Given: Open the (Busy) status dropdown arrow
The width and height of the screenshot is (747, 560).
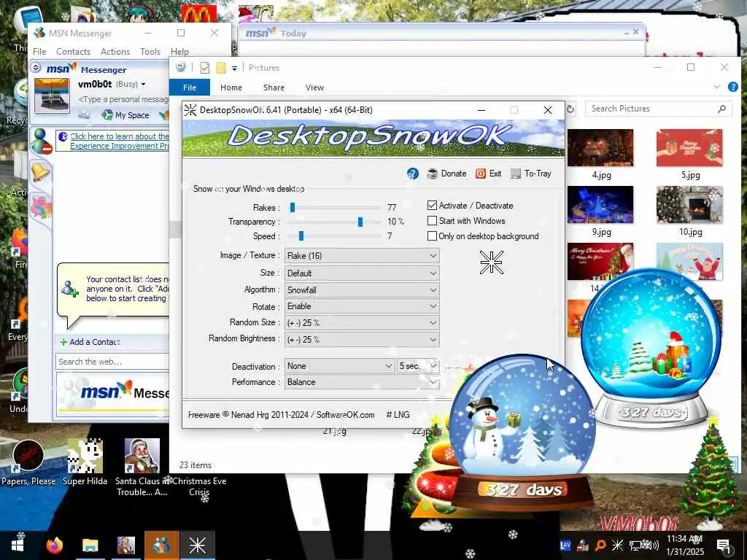Looking at the screenshot, I should point(143,85).
